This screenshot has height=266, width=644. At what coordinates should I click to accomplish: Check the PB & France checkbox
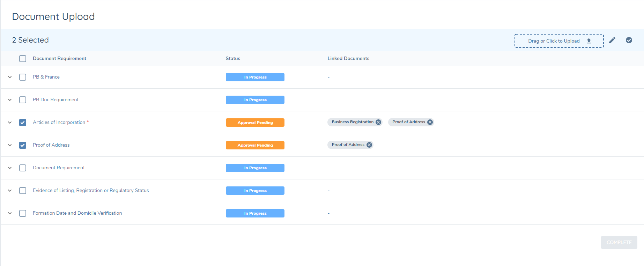[x=23, y=77]
